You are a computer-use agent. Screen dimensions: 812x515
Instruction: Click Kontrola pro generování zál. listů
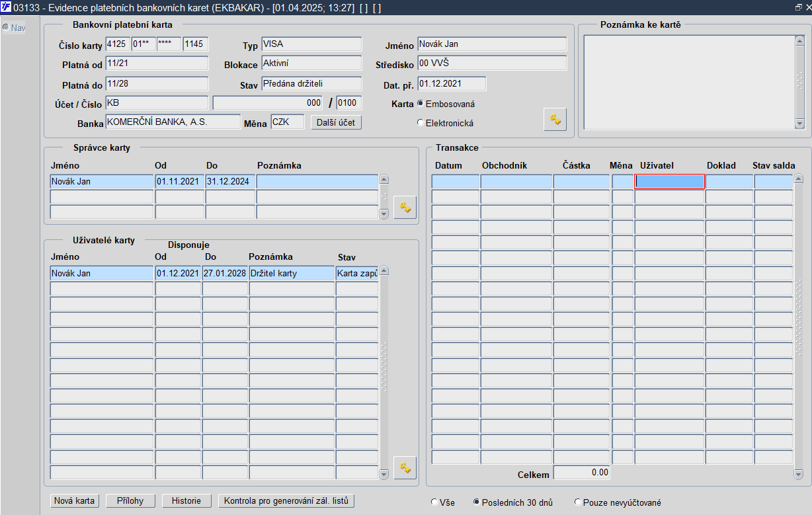pyautogui.click(x=286, y=500)
